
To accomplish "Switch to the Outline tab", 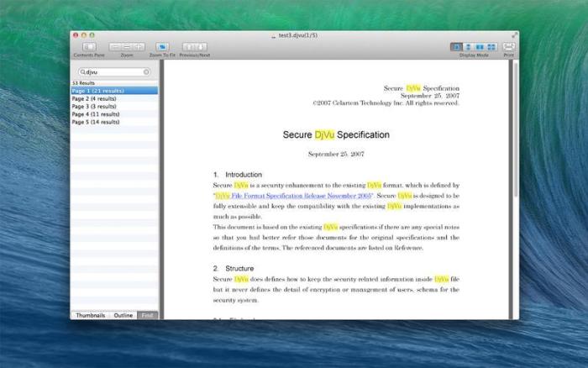I will click(x=123, y=315).
